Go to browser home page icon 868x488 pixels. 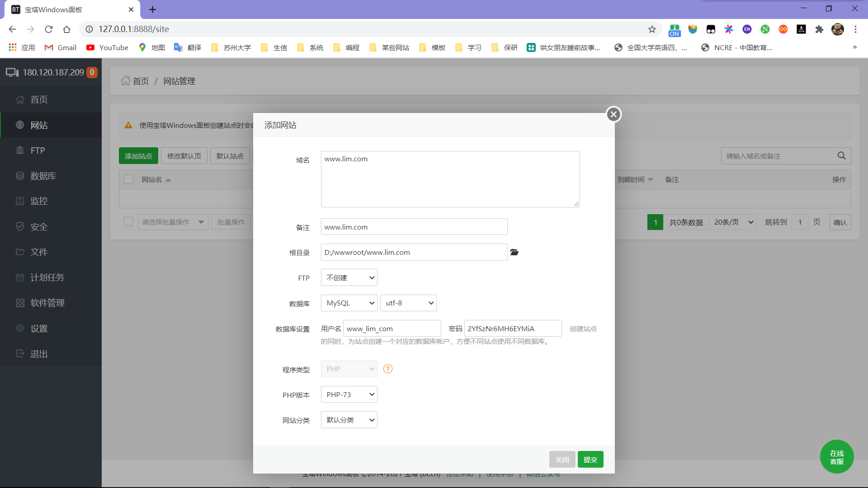coord(67,29)
